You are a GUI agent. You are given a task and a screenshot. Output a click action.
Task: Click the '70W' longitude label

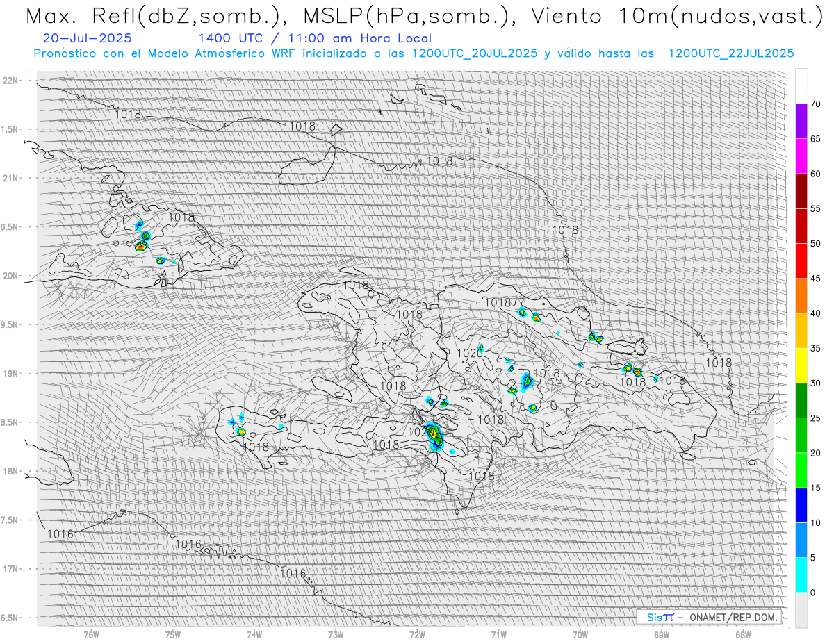[x=580, y=634]
